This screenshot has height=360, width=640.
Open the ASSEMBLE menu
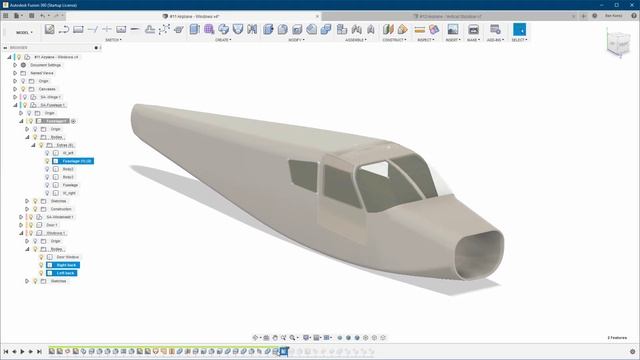tap(356, 40)
